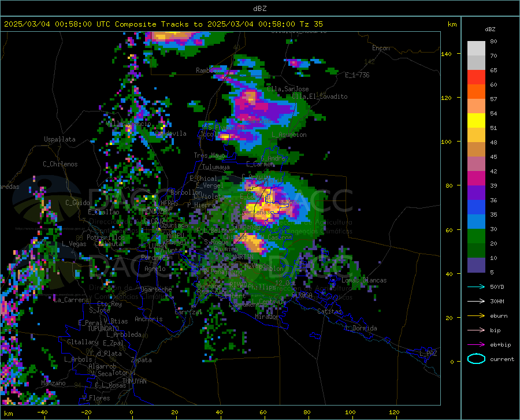Select the 'TUPUNGATO' place label

pyautogui.click(x=103, y=329)
